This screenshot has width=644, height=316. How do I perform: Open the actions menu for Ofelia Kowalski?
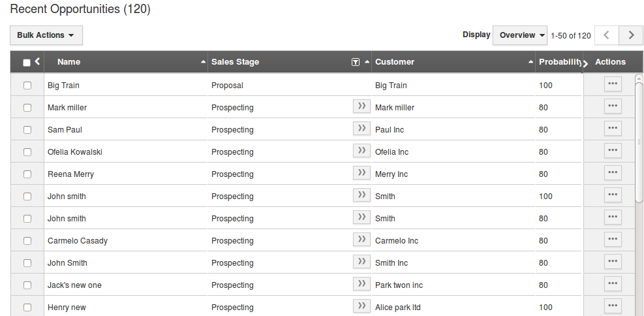tap(613, 150)
